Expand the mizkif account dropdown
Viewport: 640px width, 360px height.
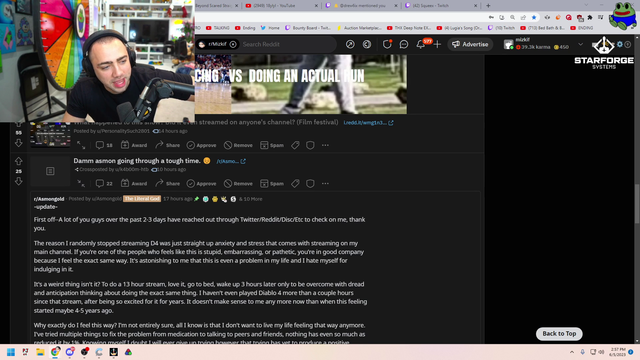coord(580,44)
